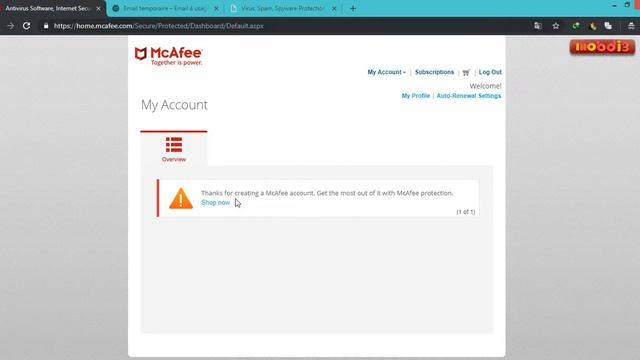Click the McAfee logo

[x=169, y=56]
